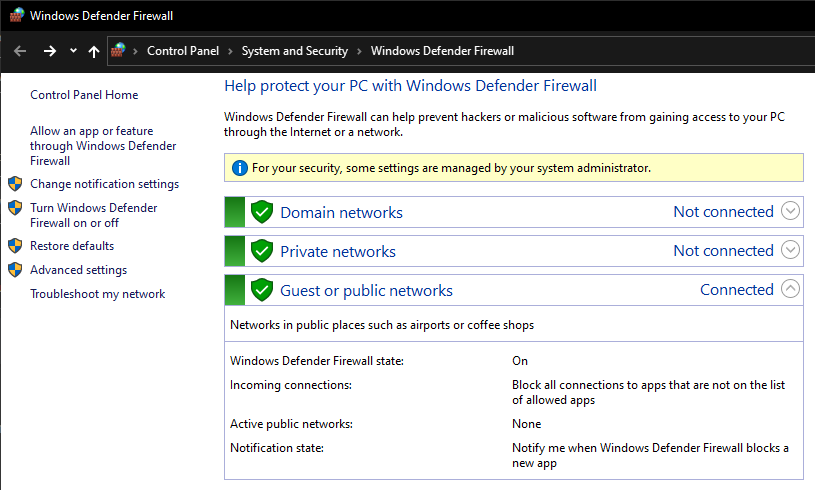Viewport: 815px width, 490px height.
Task: Click shield icon beside Turn Firewall on or off
Action: tap(15, 208)
